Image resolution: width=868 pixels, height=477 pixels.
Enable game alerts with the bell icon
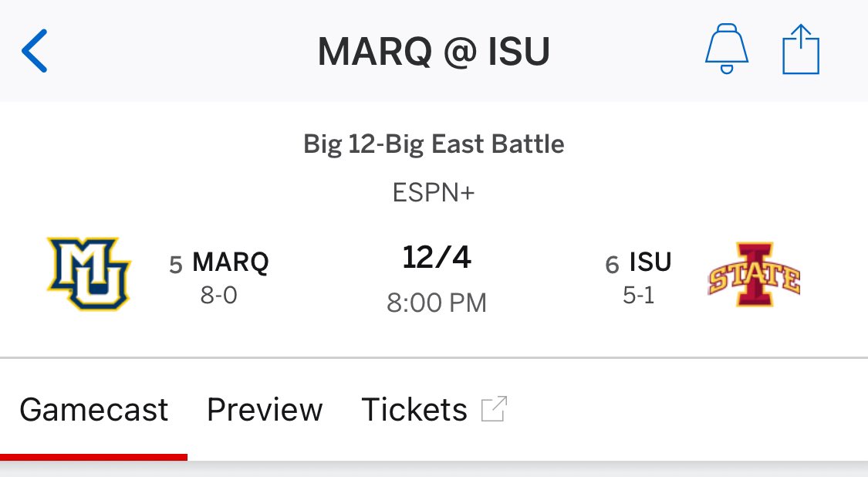[726, 49]
